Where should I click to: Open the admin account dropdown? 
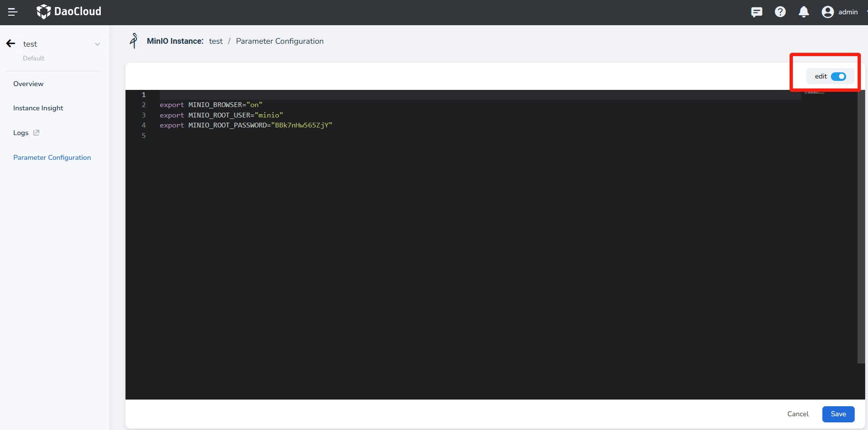tap(848, 12)
